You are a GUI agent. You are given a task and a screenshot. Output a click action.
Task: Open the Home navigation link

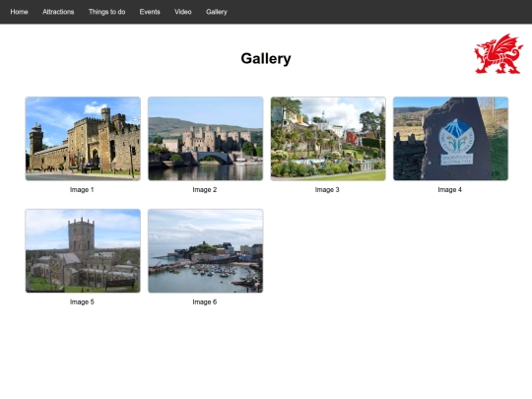tap(19, 12)
